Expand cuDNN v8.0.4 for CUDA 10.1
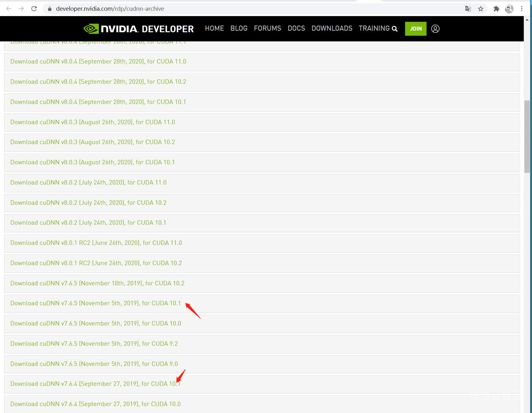532x413 pixels. 262,102
